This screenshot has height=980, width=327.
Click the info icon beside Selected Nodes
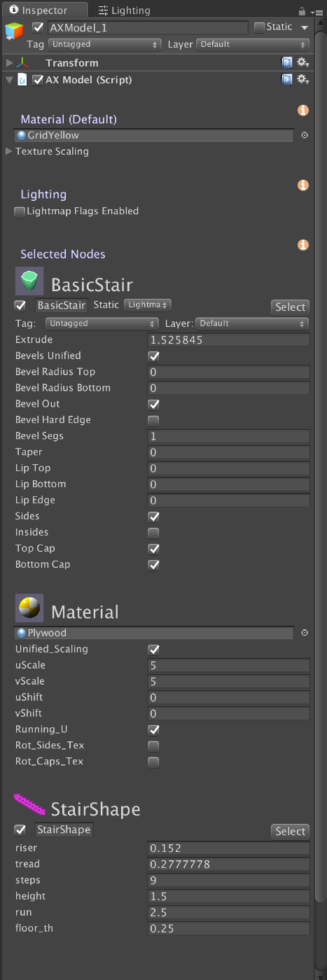click(303, 245)
